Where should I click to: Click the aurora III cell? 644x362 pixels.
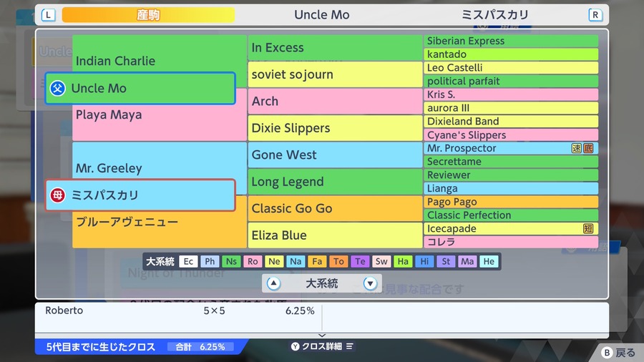tap(511, 108)
